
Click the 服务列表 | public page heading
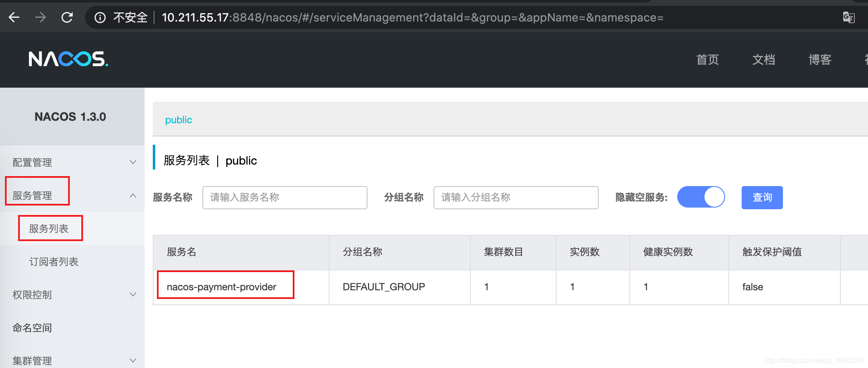210,160
